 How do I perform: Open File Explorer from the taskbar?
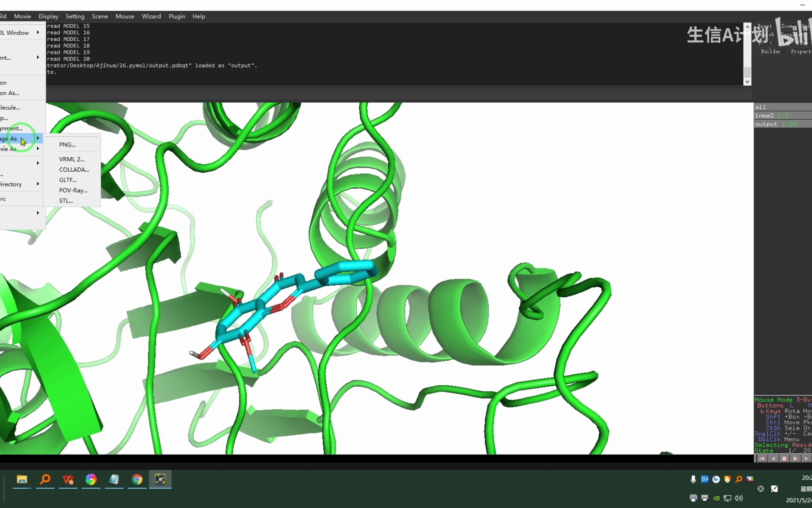coord(22,479)
